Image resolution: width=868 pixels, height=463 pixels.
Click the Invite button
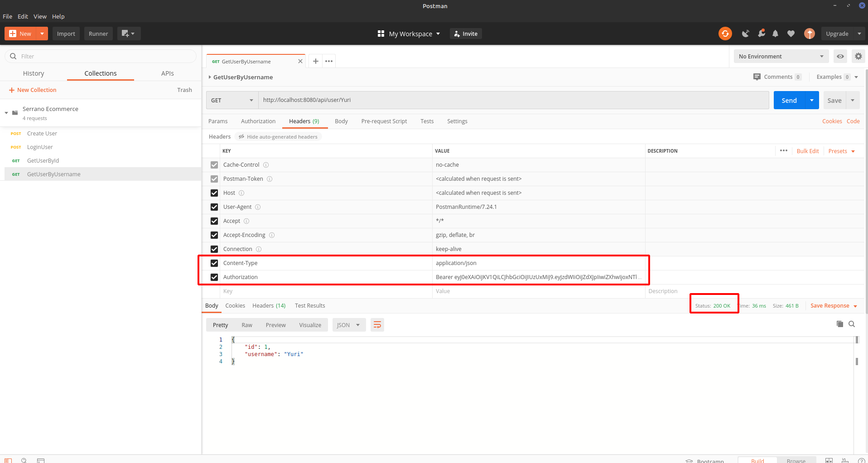(x=466, y=34)
